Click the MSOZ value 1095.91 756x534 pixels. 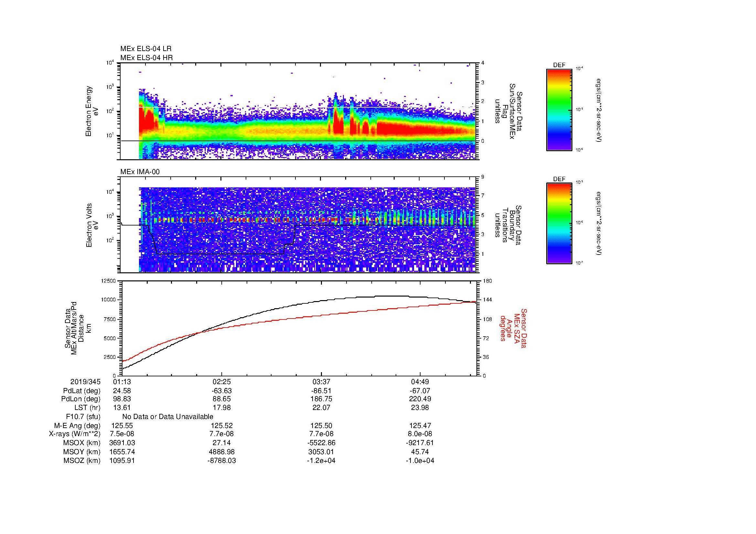[122, 461]
